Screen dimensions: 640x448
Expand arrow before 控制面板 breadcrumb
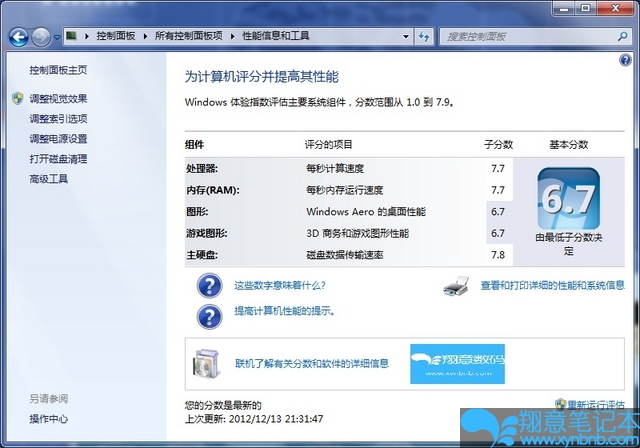pyautogui.click(x=87, y=36)
